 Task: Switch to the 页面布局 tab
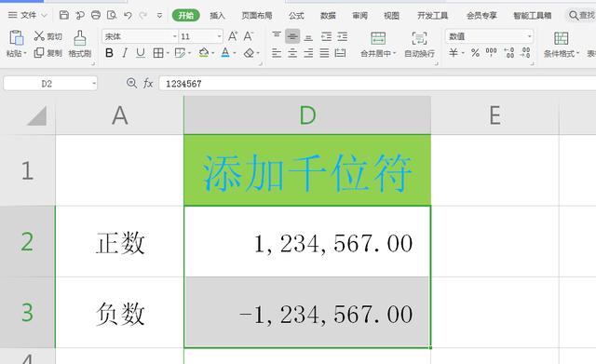[257, 16]
